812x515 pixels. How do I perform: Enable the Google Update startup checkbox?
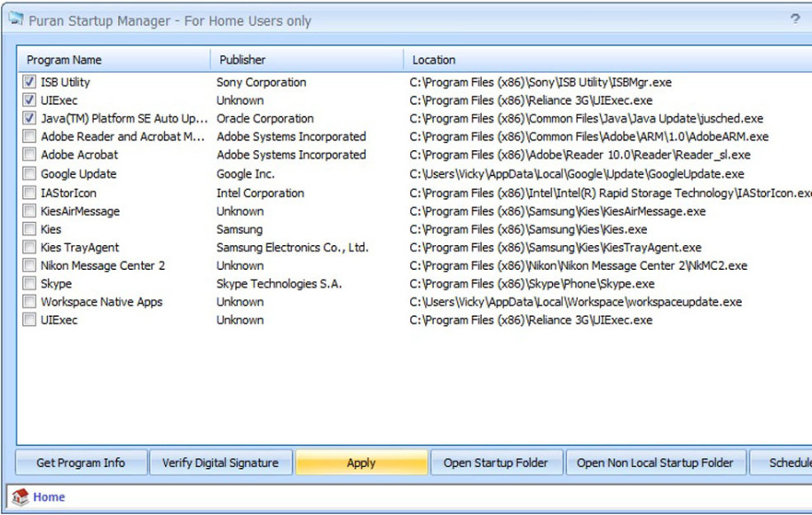(x=29, y=173)
